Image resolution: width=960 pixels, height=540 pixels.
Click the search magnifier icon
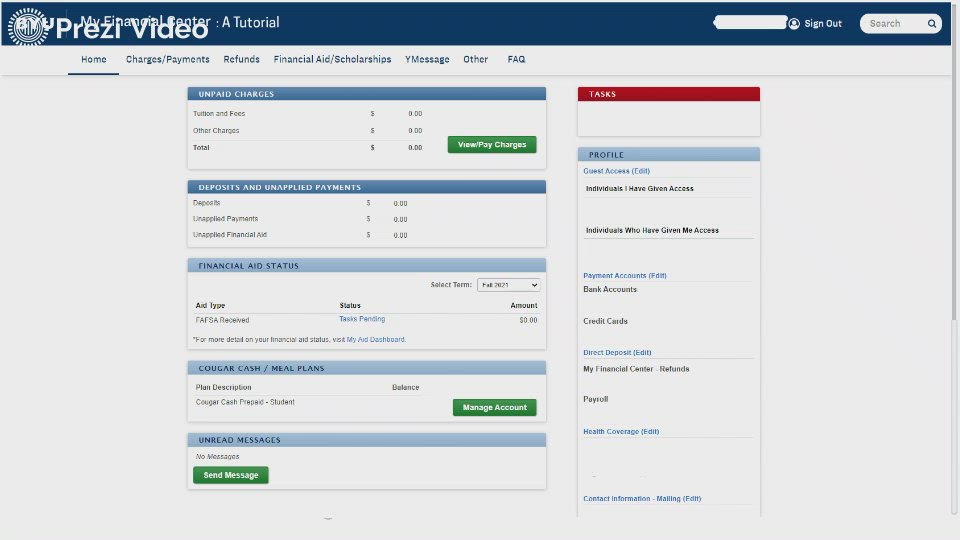tap(932, 24)
